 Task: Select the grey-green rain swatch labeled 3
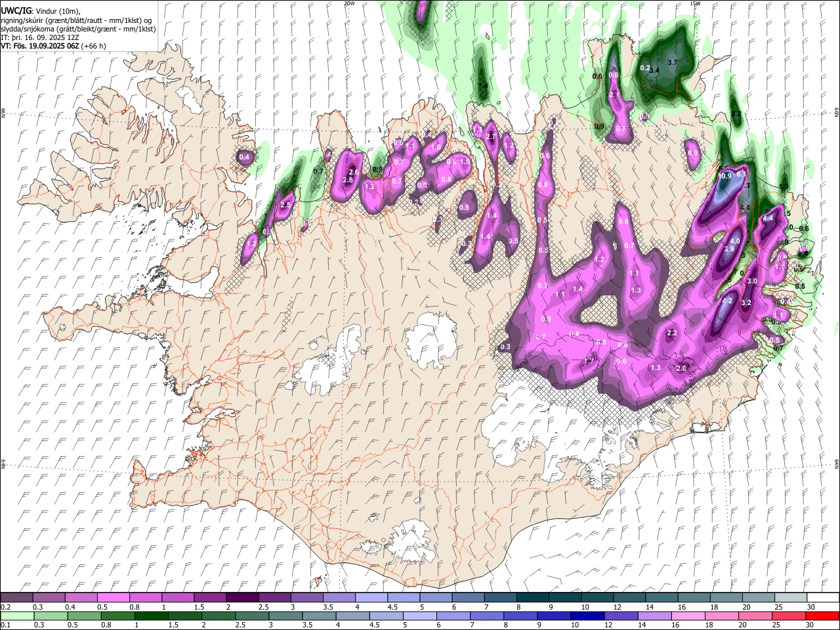pos(285,616)
